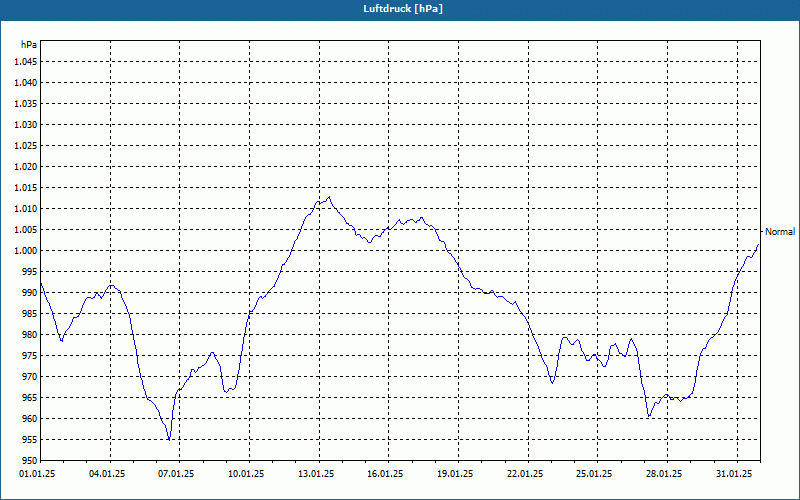Select the 1.025 y-axis value
800x500 pixels.
pos(27,145)
